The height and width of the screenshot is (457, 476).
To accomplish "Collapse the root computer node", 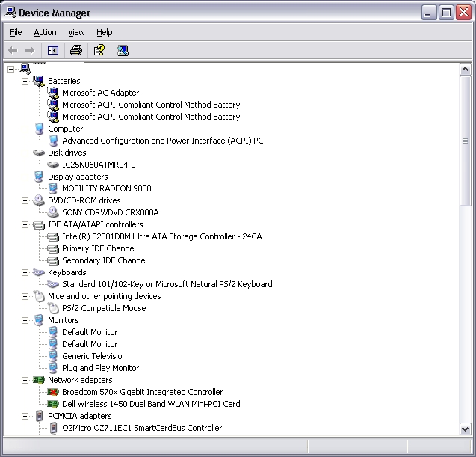I will (10, 69).
